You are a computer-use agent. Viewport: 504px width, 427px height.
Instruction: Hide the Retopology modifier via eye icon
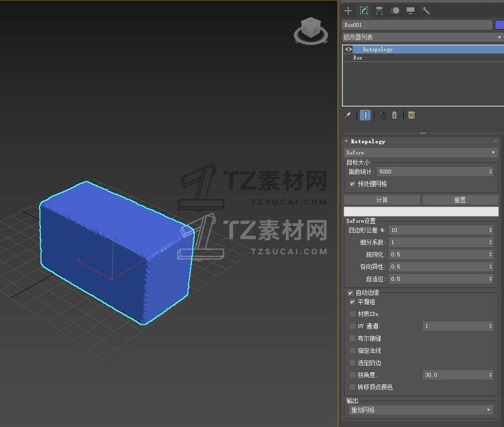[x=349, y=49]
